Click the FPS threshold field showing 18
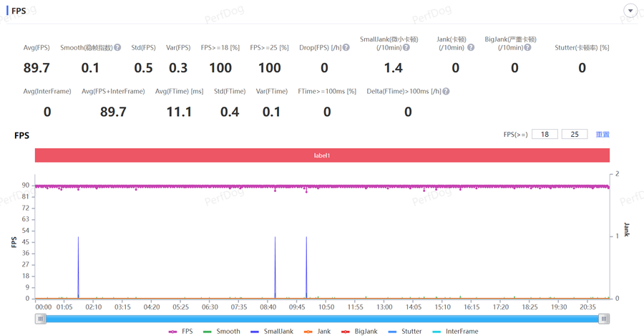 (x=545, y=135)
